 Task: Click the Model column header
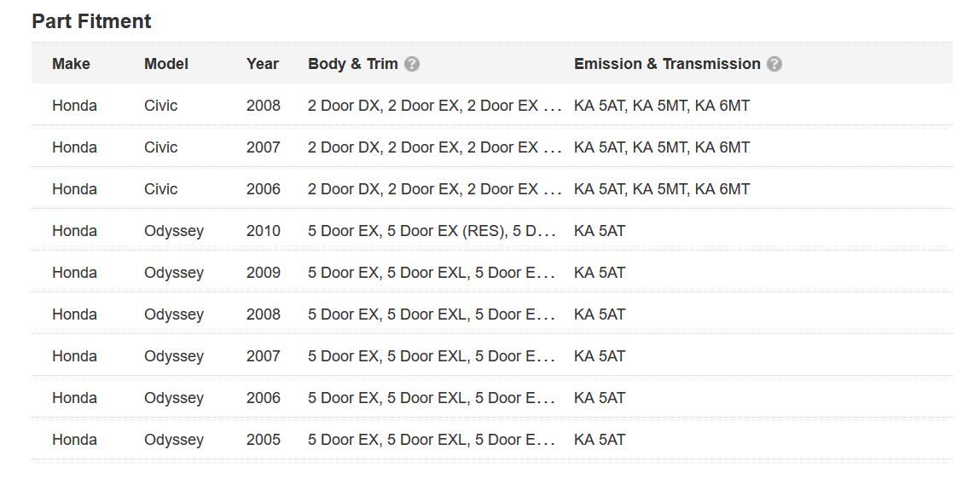[166, 64]
